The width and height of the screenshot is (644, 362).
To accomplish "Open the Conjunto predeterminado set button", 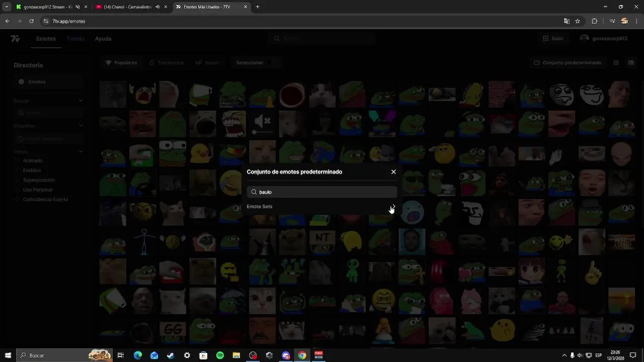I will pos(568,63).
